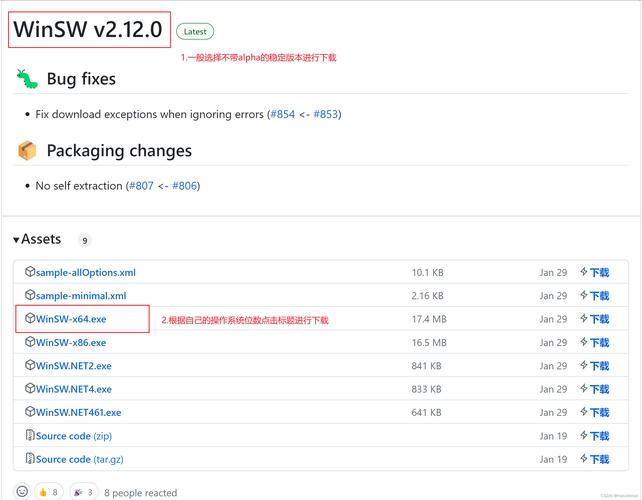This screenshot has height=500, width=642.
Task: Click zip file icon beside Source code (tar.gz)
Action: 30,458
